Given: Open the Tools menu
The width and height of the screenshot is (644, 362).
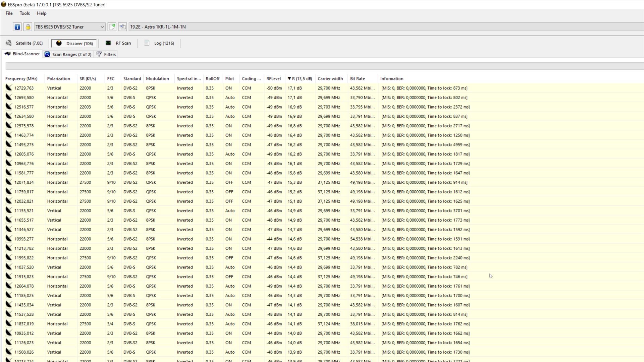Looking at the screenshot, I should [x=24, y=13].
